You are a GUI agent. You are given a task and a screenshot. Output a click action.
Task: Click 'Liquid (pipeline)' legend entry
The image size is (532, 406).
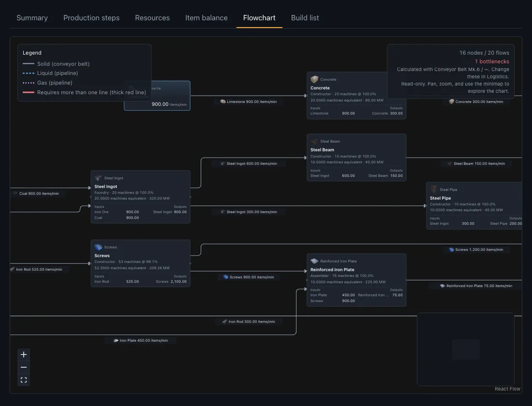pos(58,73)
